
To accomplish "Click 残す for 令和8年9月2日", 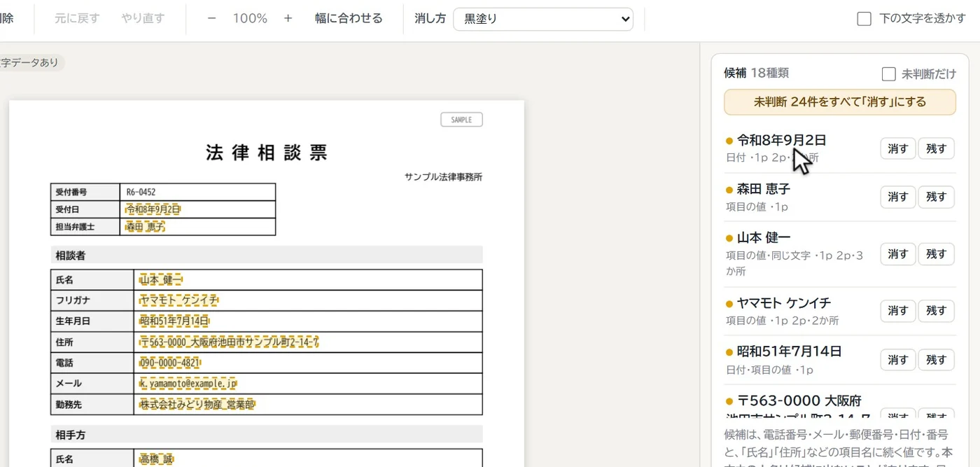I will coord(936,148).
